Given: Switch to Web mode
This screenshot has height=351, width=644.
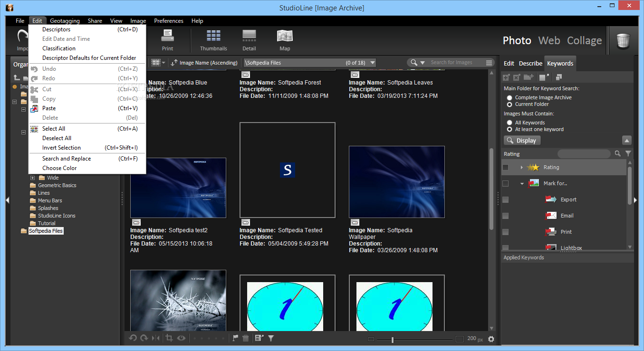Looking at the screenshot, I should [549, 41].
